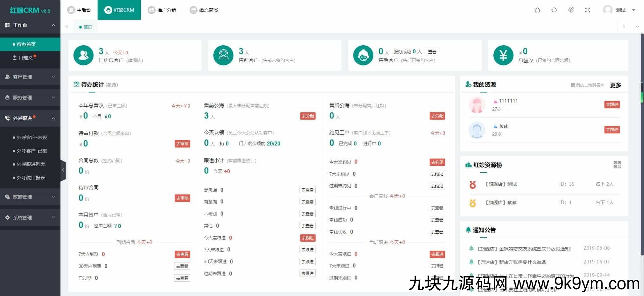This screenshot has width=644, height=296.
Task: Expand the 客户管理 menu
Action: 30,77
